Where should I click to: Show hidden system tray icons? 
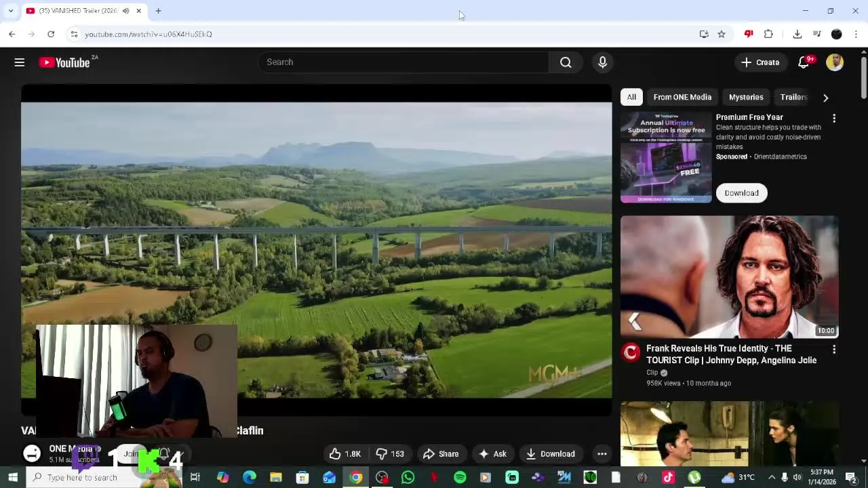[772, 477]
